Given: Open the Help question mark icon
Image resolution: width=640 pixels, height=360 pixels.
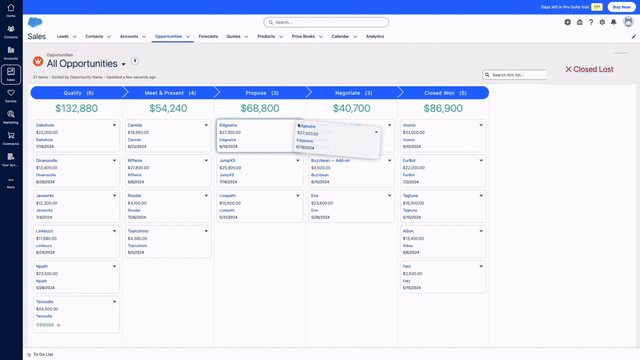Looking at the screenshot, I should [x=591, y=22].
